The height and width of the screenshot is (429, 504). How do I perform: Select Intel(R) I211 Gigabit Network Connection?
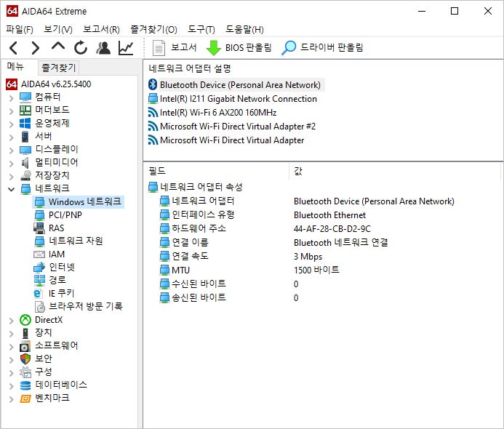click(233, 99)
